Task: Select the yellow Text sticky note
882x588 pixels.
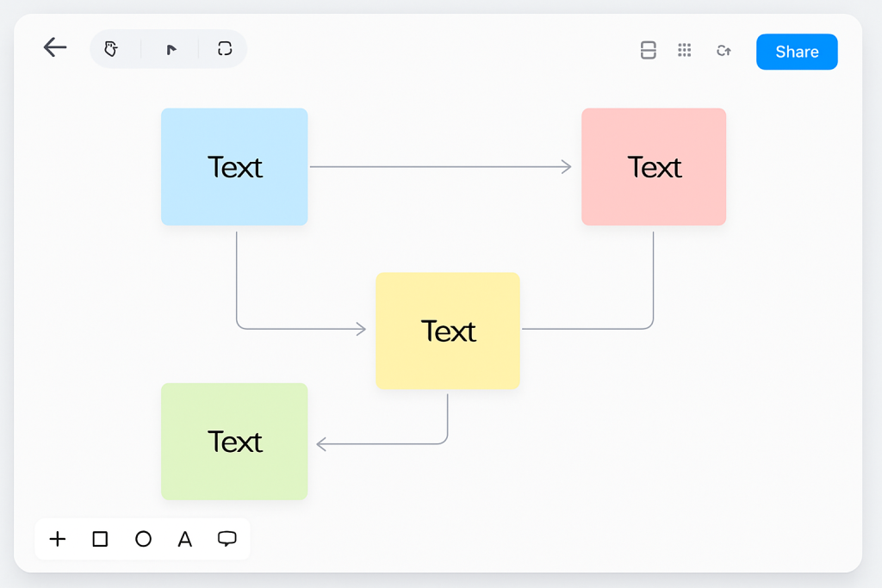Action: click(448, 331)
